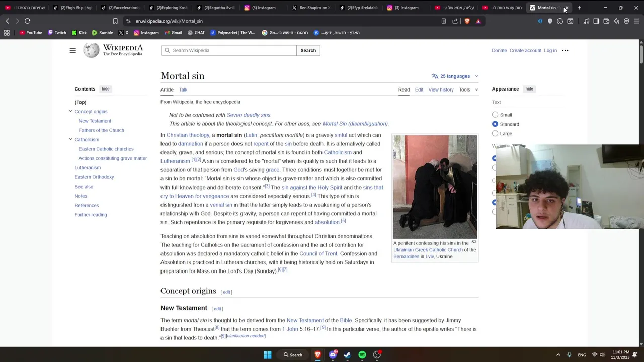644x362 pixels.
Task: Open the Brave playlist music note icon
Action: [586, 21]
